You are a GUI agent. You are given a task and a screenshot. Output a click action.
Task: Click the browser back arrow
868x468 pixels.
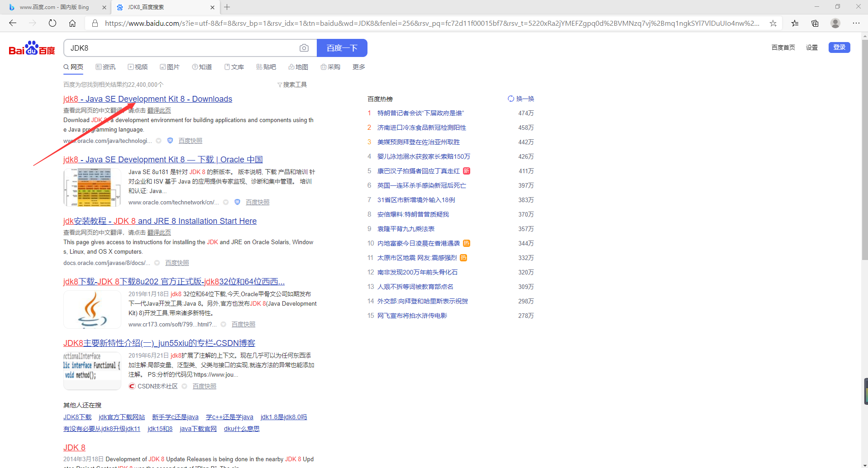click(13, 23)
